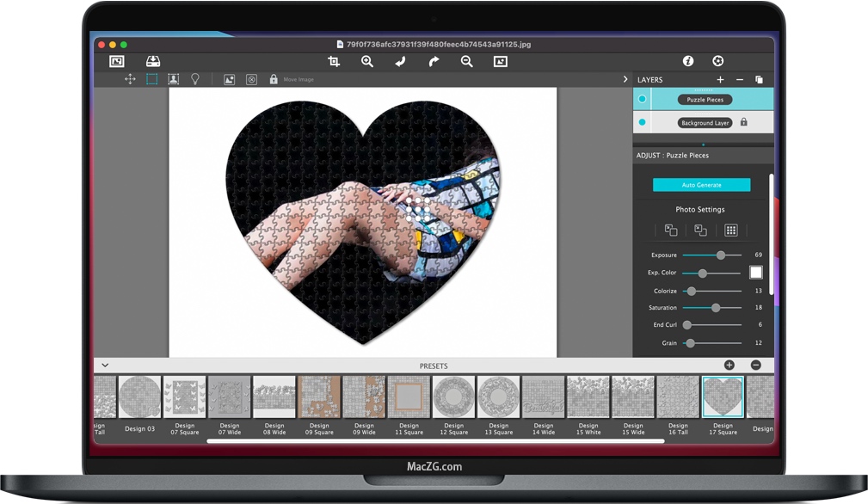Collapse the Presets panel with the chevron

click(x=104, y=365)
